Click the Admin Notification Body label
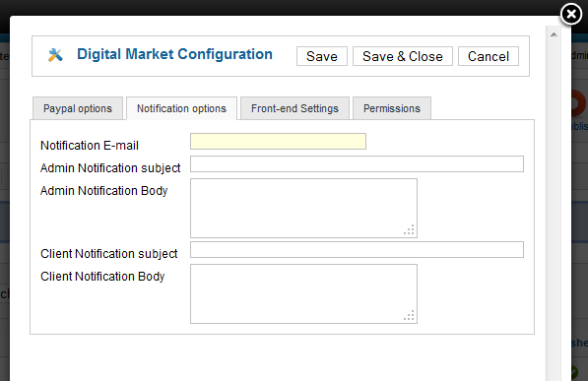This screenshot has width=588, height=381. (x=103, y=191)
